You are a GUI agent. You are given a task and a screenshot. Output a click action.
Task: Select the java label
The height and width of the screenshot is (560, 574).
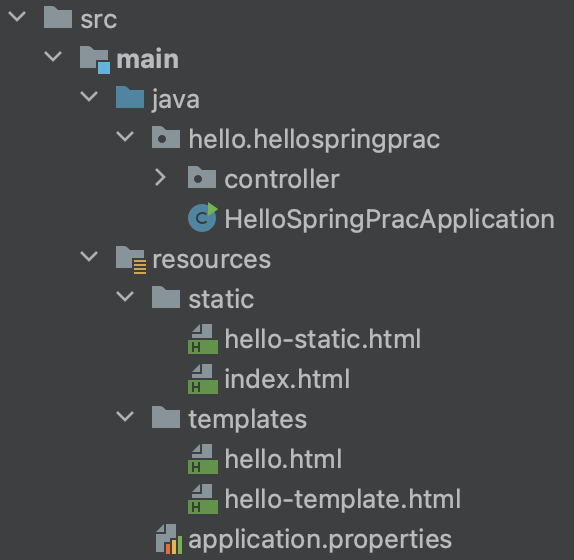click(x=176, y=100)
